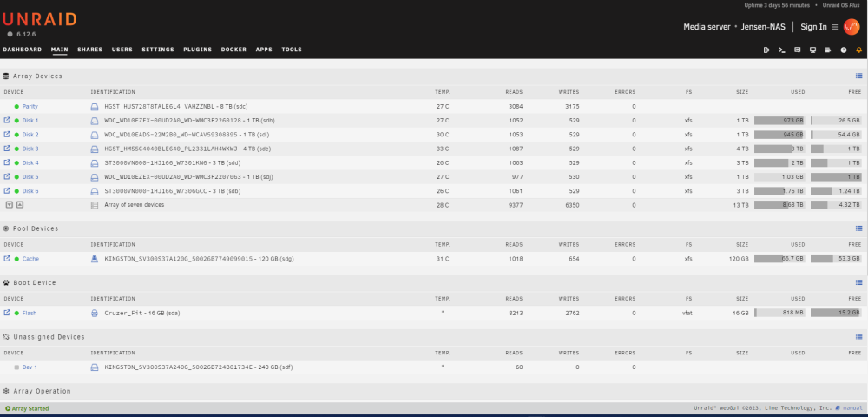This screenshot has width=868, height=417.
Task: Click the green status dot of Disk 1
Action: (16, 121)
